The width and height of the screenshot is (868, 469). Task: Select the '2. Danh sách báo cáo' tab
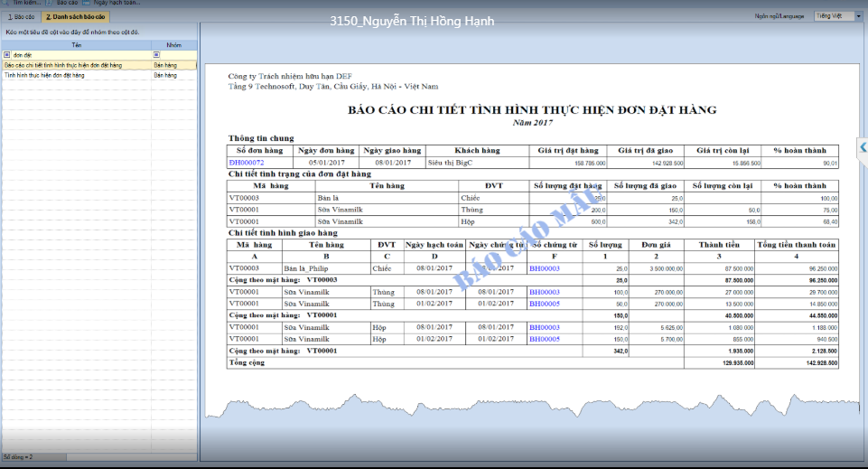(x=75, y=17)
